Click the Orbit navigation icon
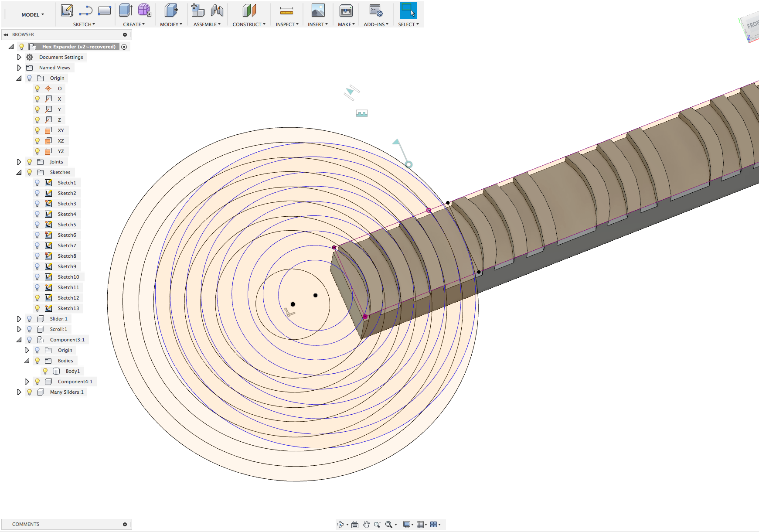759x532 pixels. (x=341, y=525)
